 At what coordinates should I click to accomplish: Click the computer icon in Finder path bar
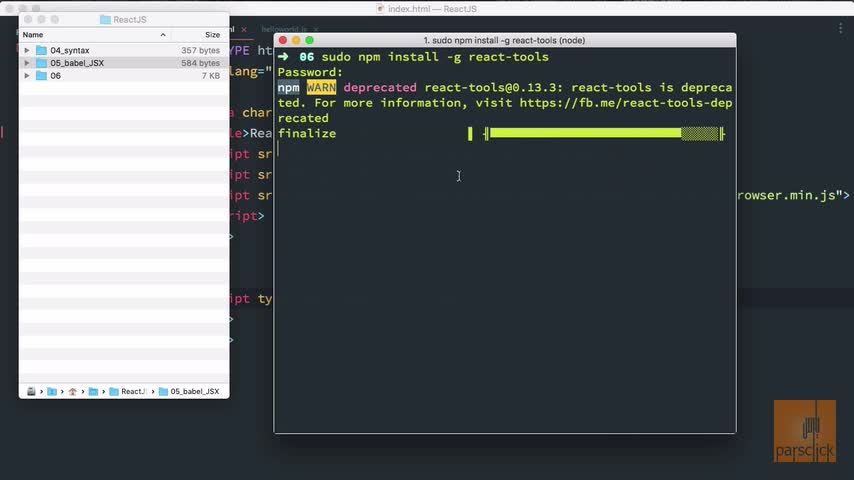pos(31,391)
